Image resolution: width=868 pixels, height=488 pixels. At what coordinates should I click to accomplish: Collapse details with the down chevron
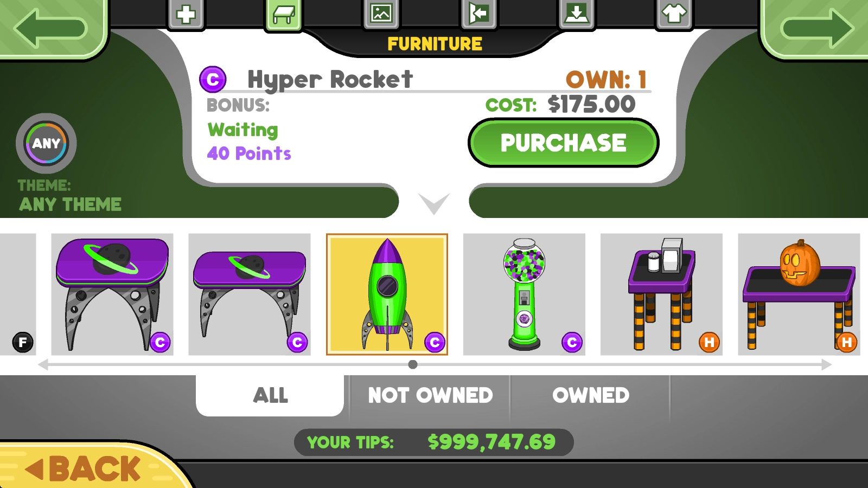click(434, 203)
